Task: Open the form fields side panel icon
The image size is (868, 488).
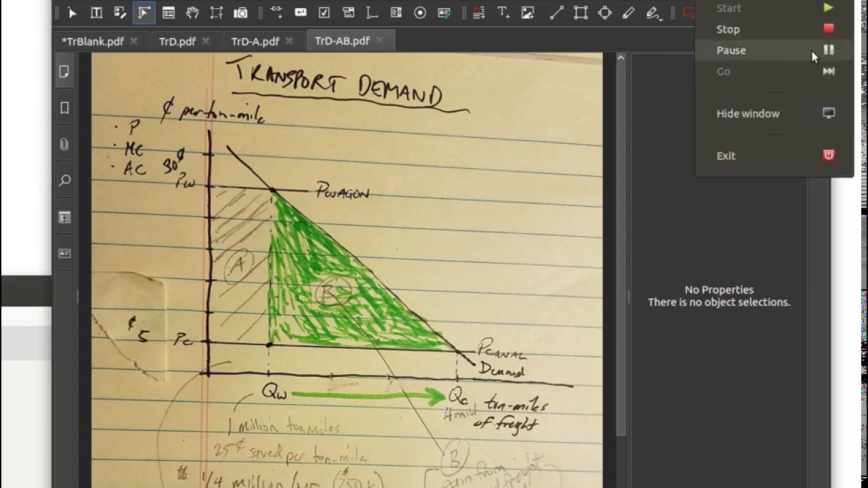Action: (64, 217)
